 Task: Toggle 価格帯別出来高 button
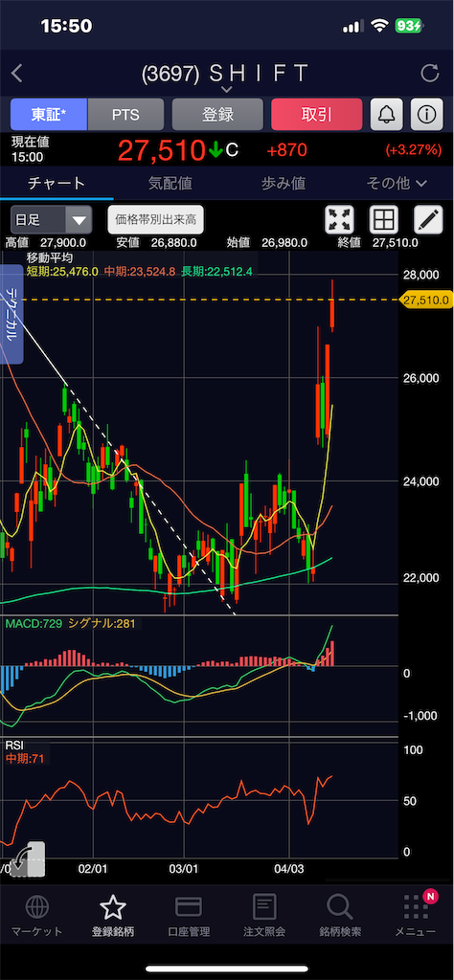pyautogui.click(x=156, y=220)
